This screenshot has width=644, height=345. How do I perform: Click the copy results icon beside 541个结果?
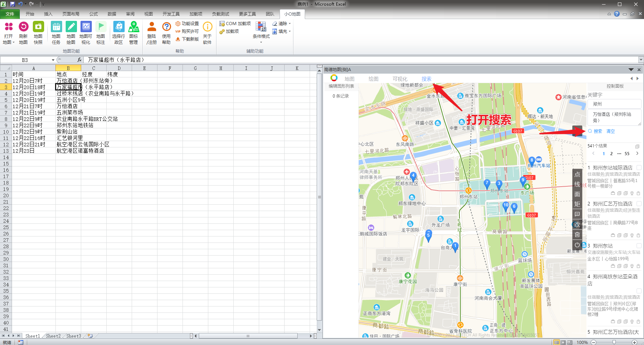[637, 146]
